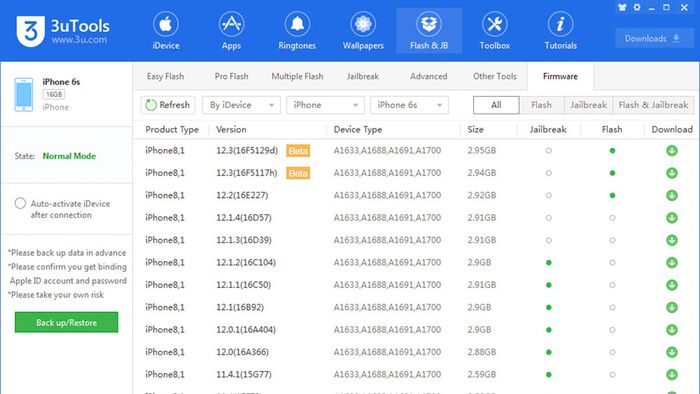Download firmware 12.2(16E227)
This screenshot has width=700, height=394.
tap(672, 195)
